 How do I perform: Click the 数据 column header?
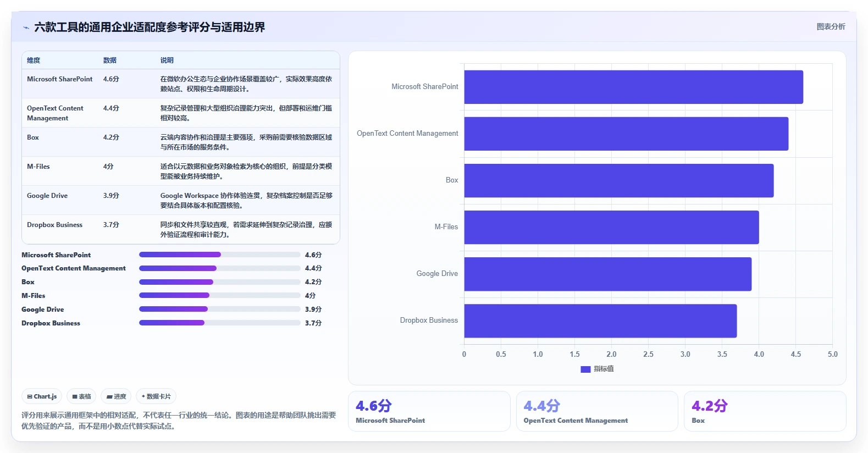click(110, 60)
